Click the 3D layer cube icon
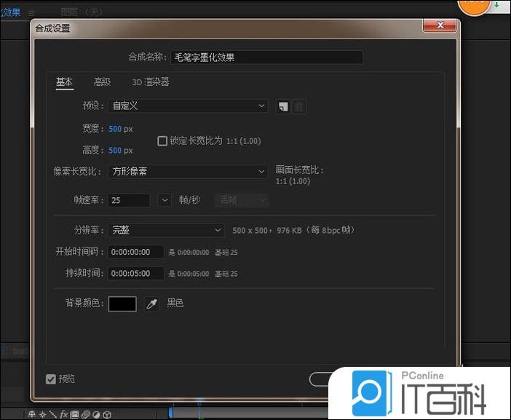The height and width of the screenshot is (420, 511). tap(107, 414)
